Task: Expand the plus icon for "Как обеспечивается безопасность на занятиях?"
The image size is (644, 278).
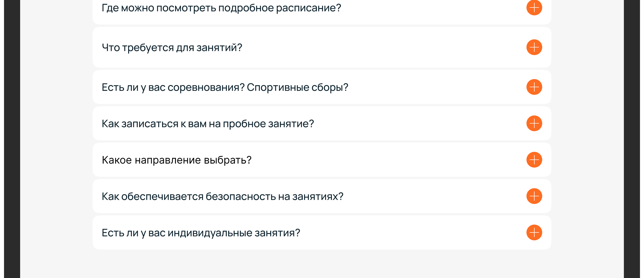Action: [534, 197]
